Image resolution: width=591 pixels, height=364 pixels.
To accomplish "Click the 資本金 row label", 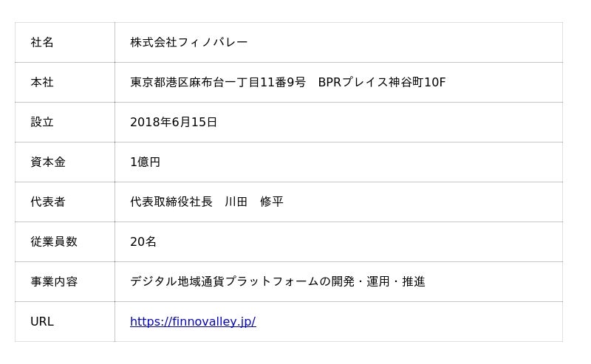I will click(x=48, y=162).
